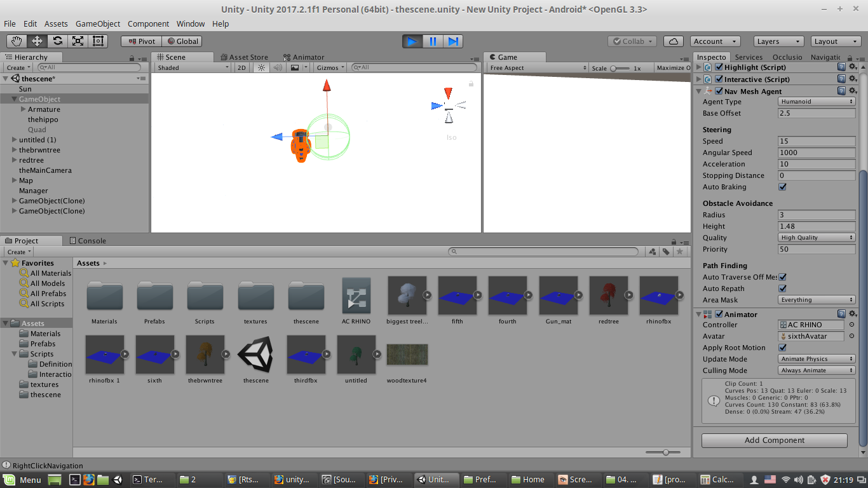
Task: Switch to the Animator tab
Action: [x=304, y=57]
